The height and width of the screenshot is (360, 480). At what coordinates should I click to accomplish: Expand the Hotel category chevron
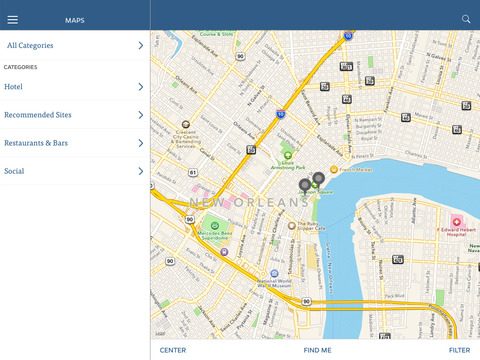point(141,87)
